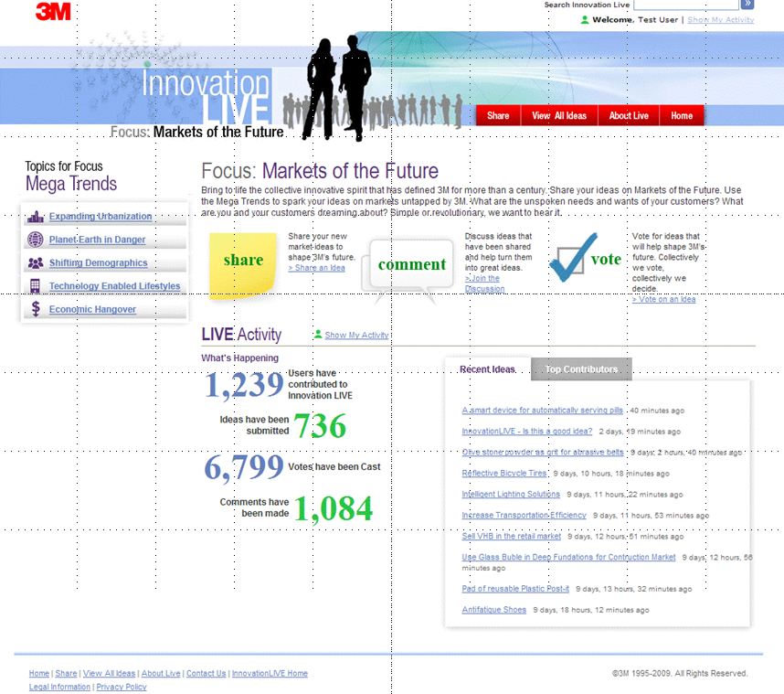The height and width of the screenshot is (694, 784).
Task: Click the Economic Hangover dollar icon
Action: tap(35, 309)
